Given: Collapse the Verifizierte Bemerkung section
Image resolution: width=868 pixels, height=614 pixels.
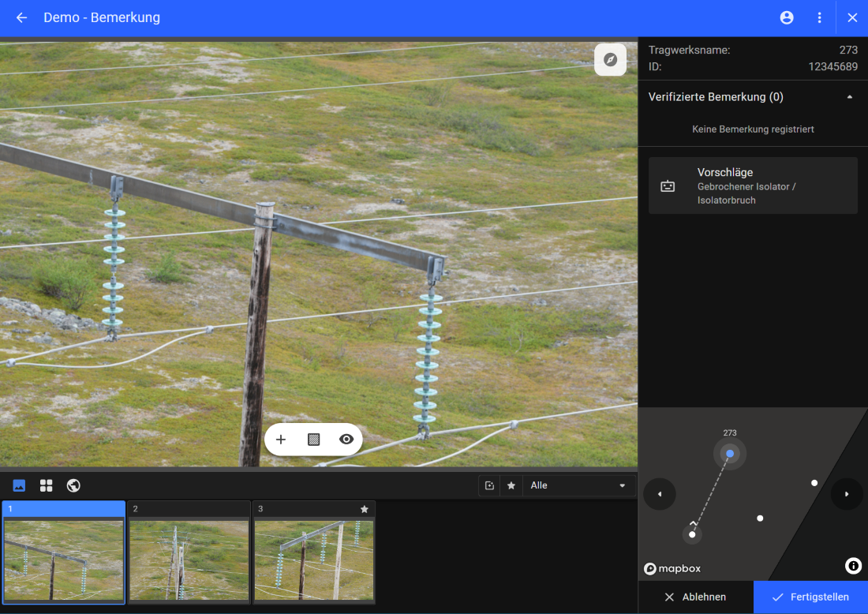Looking at the screenshot, I should 850,96.
